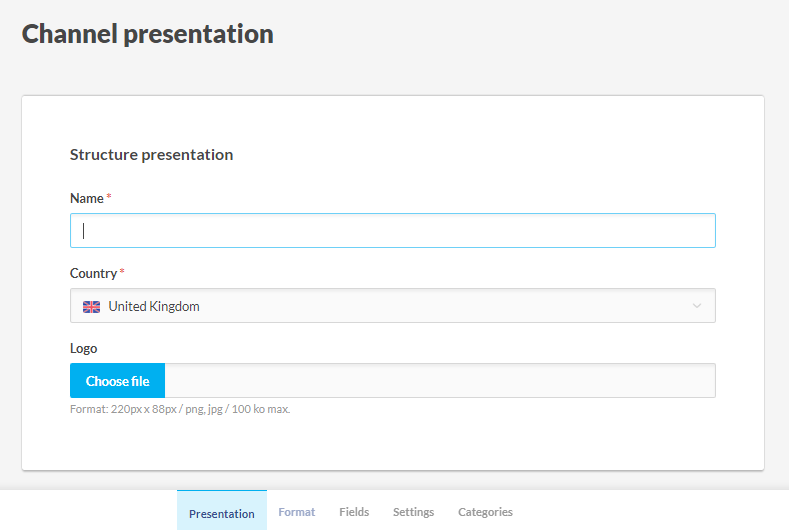Focus the Name text input field
Screen dimensions: 789x530
click(392, 231)
